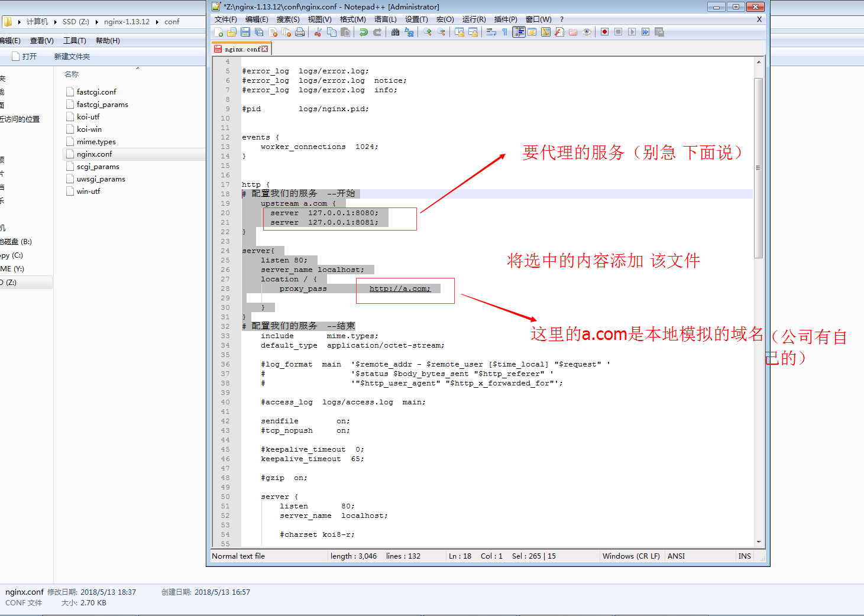The height and width of the screenshot is (616, 864).
Task: Play back the recorded macro
Action: (632, 32)
